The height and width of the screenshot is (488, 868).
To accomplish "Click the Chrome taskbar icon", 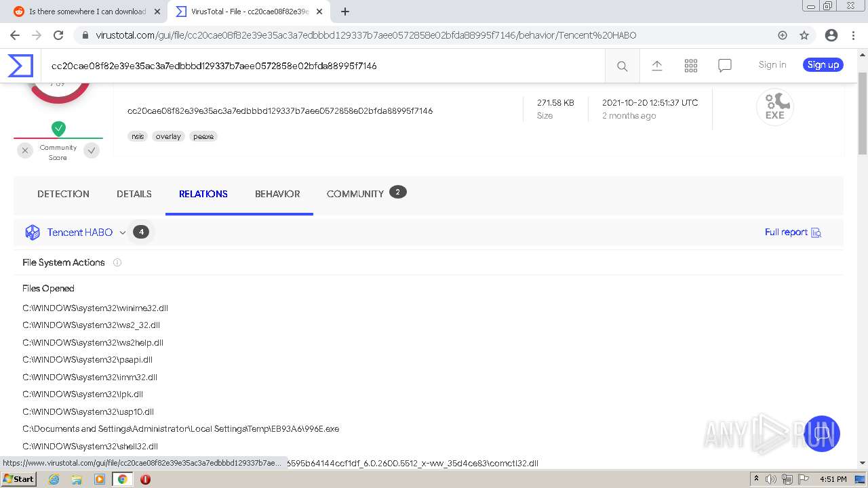I will tap(122, 479).
